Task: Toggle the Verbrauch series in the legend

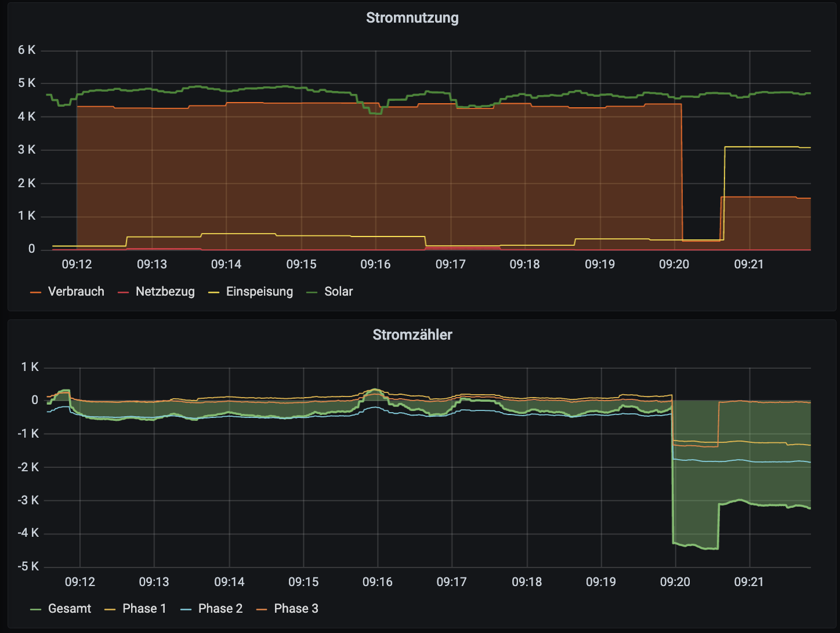Action: (76, 292)
